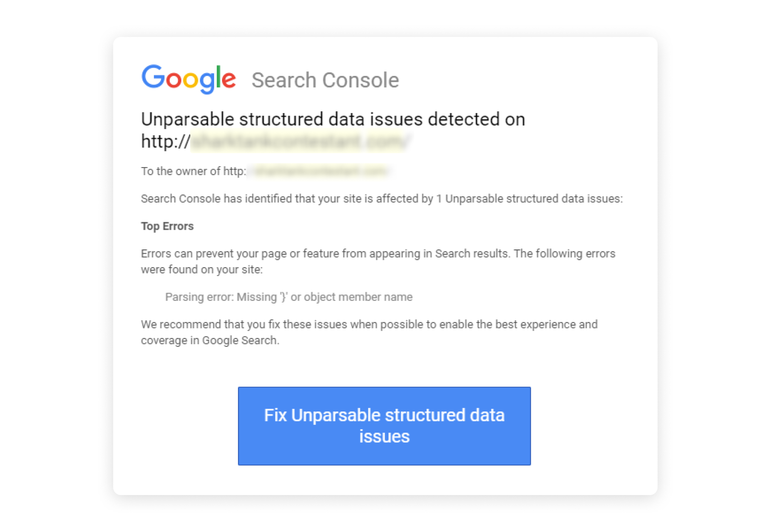770x532 pixels.
Task: Click 'were found on your site:' text line
Action: pos(202,269)
